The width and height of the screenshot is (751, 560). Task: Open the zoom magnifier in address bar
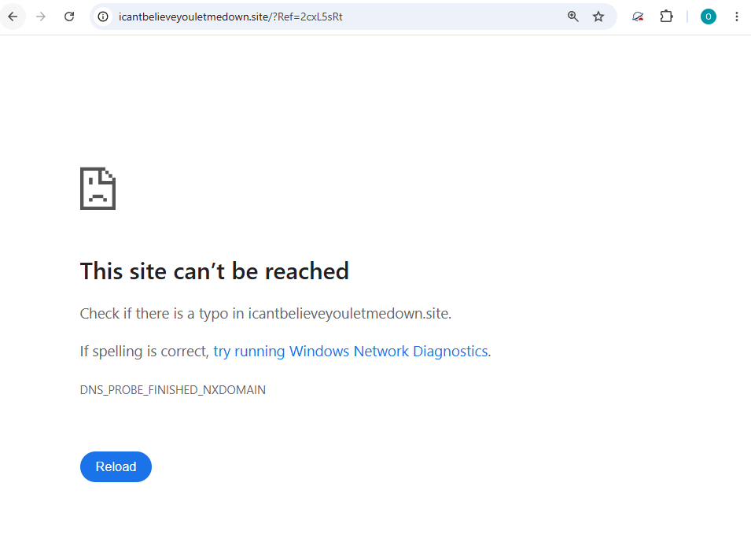point(572,17)
